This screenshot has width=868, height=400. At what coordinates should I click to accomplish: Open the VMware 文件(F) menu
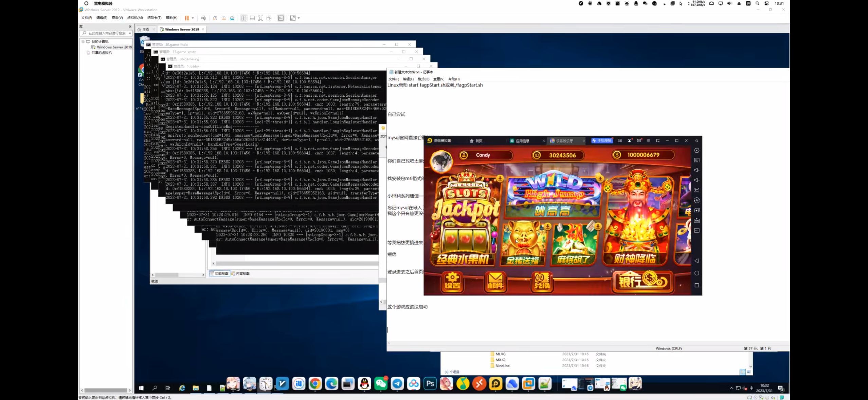(x=87, y=18)
